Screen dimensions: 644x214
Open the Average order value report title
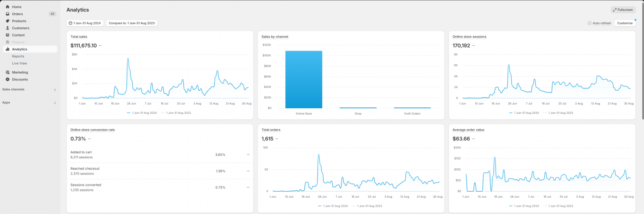(x=469, y=130)
